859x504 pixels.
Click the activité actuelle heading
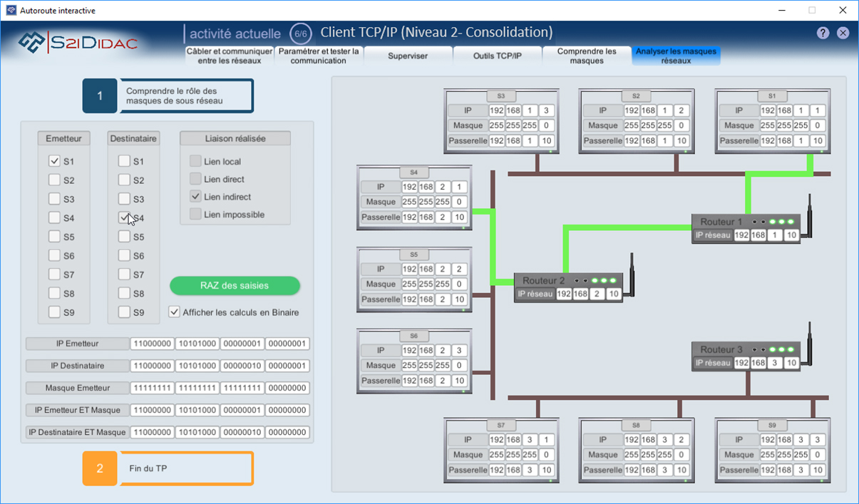coord(235,34)
